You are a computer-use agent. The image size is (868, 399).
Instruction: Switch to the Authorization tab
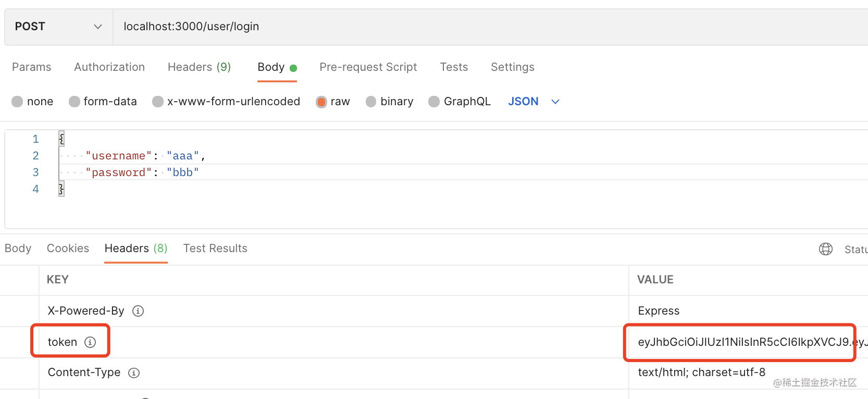[x=109, y=67]
